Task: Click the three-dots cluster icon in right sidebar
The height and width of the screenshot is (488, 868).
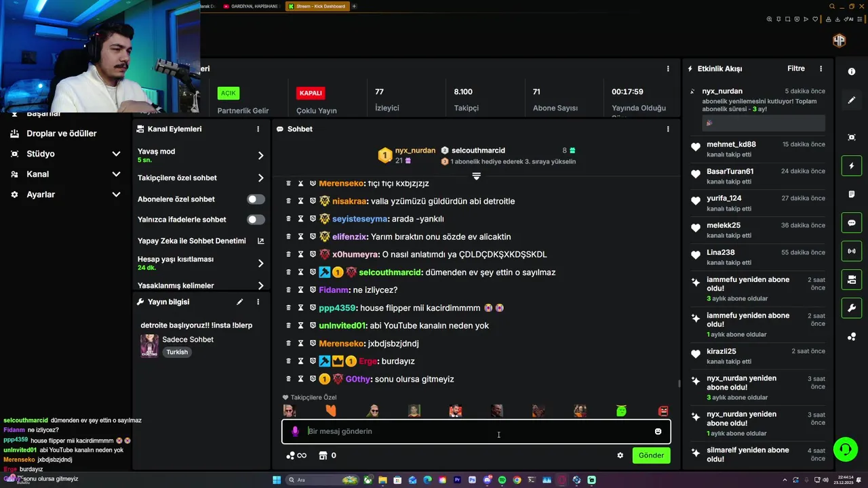Action: [x=852, y=337]
